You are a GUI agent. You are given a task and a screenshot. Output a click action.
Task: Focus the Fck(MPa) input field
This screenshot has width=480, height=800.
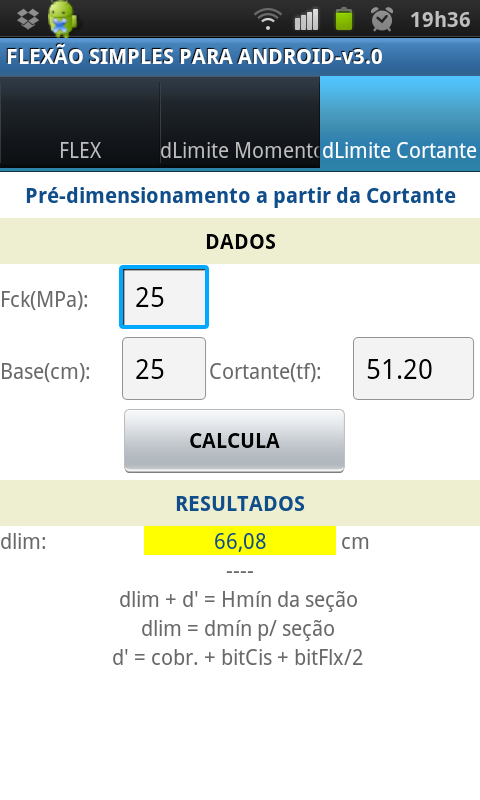coord(164,297)
